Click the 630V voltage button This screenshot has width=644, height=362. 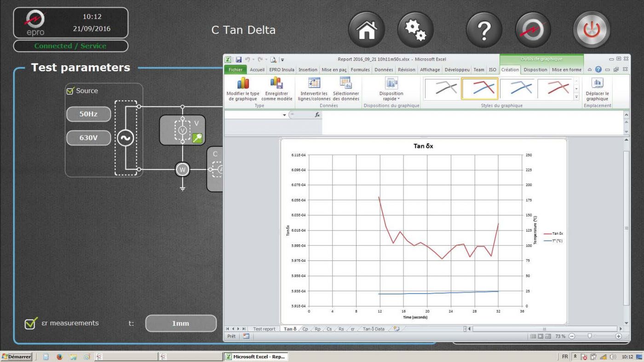coord(88,138)
